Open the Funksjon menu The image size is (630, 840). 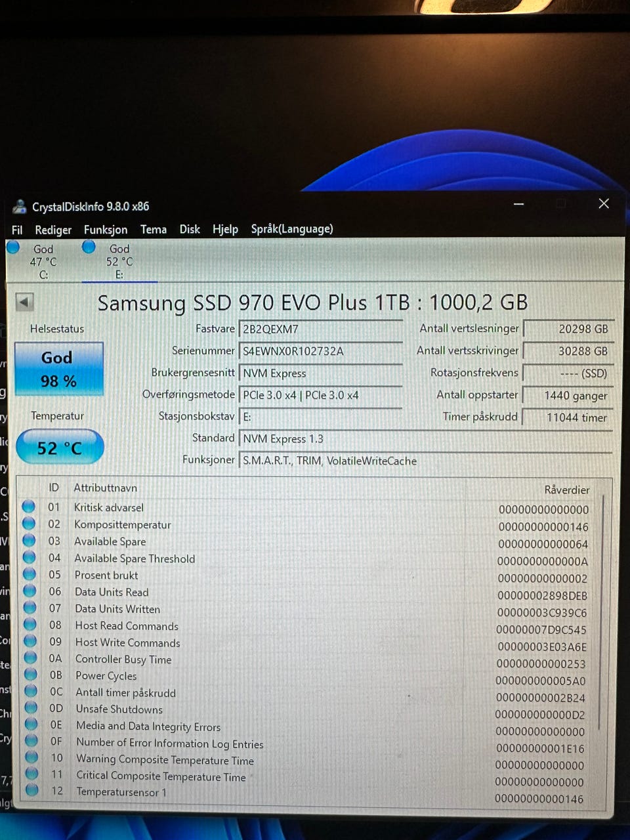[x=106, y=230]
